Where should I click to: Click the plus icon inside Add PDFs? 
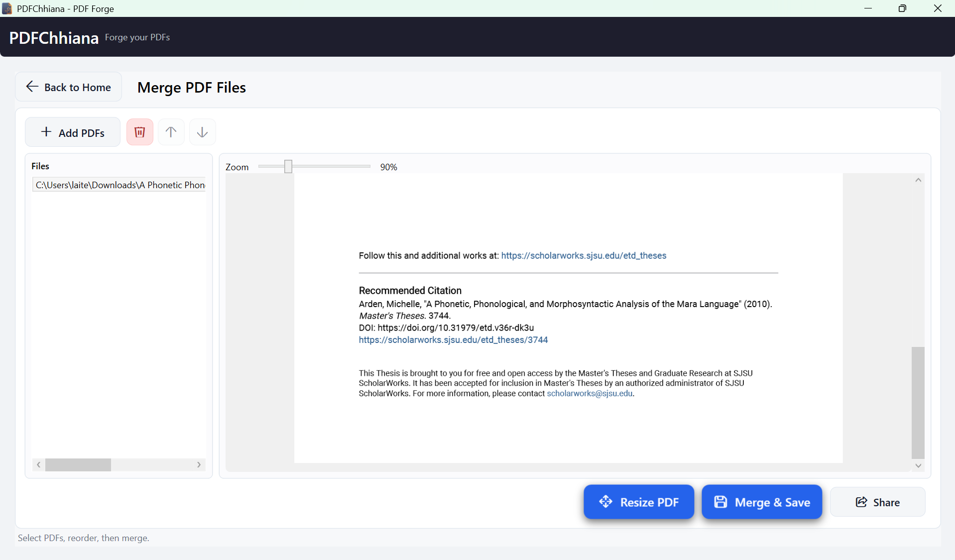coord(45,132)
